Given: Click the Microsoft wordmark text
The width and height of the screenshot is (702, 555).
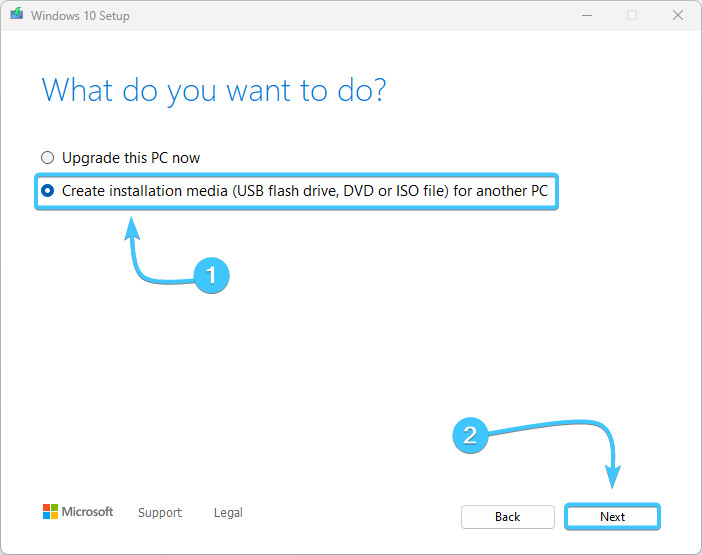Looking at the screenshot, I should pos(88,512).
